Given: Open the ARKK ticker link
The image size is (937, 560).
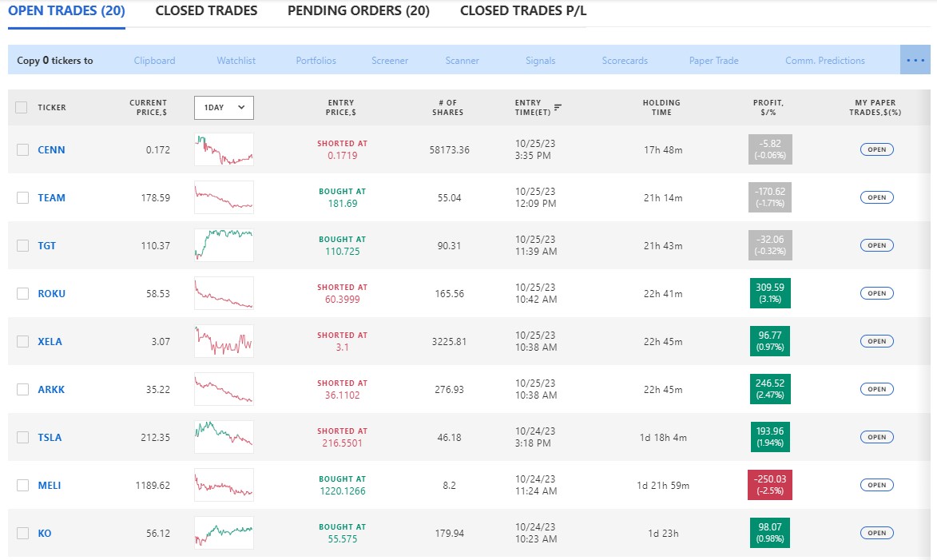Looking at the screenshot, I should pos(51,390).
